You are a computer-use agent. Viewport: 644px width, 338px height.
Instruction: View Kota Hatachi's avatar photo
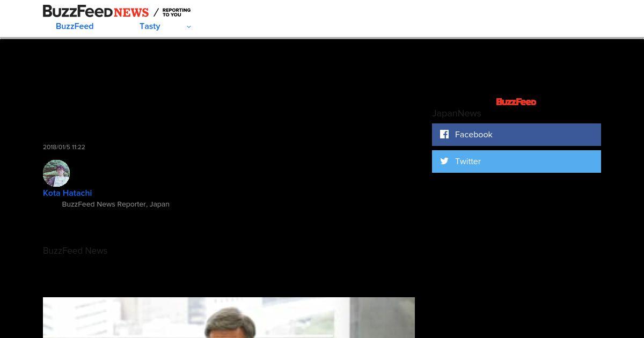(x=56, y=173)
